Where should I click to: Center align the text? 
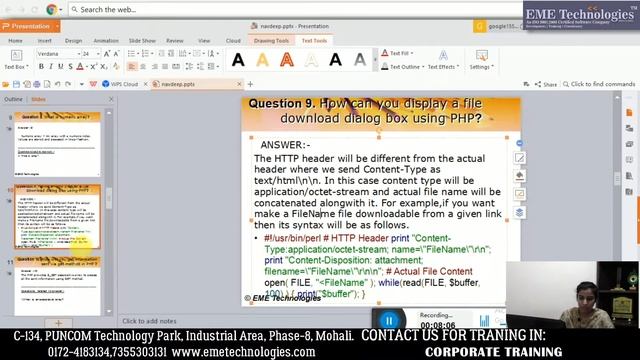(x=143, y=67)
